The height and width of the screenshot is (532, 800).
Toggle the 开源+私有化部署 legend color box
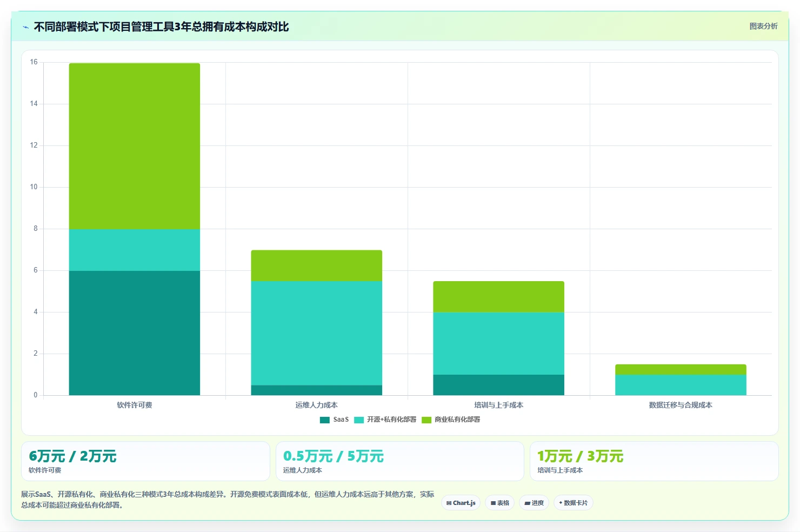(359, 420)
